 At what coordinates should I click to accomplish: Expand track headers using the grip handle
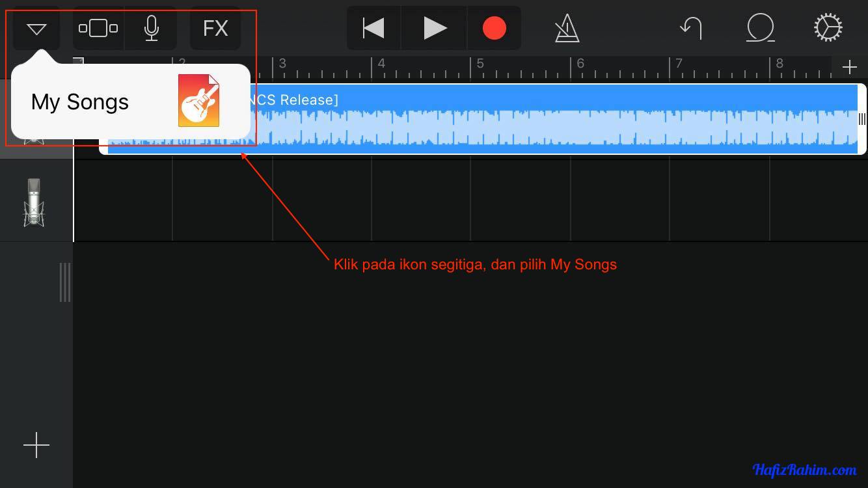coord(65,282)
